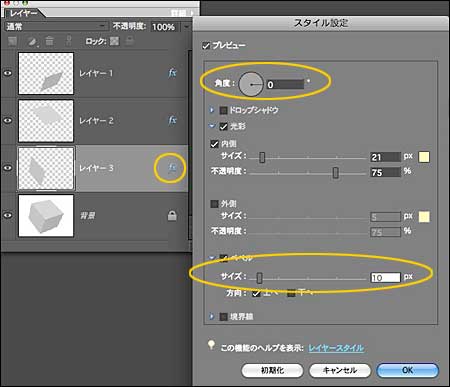Click the OK button

coord(407,370)
